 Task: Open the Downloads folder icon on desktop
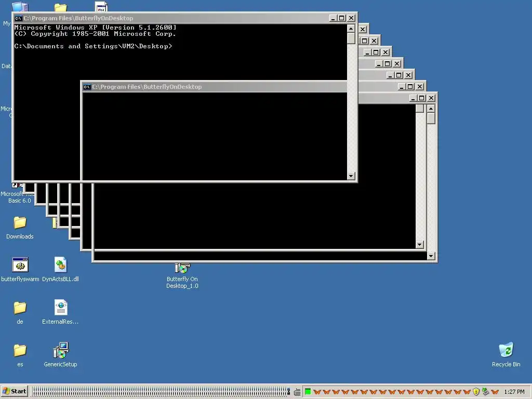[x=20, y=223]
